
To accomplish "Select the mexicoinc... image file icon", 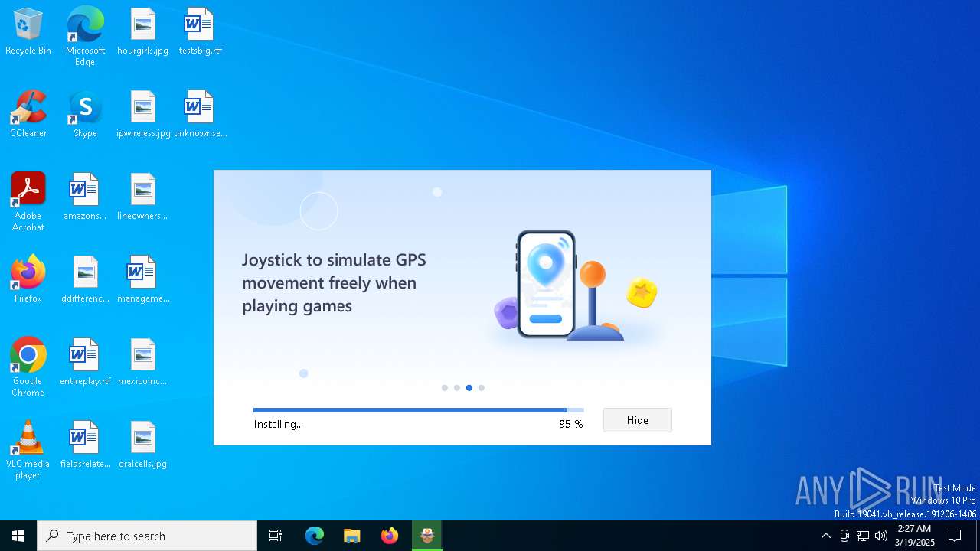I will tap(142, 363).
